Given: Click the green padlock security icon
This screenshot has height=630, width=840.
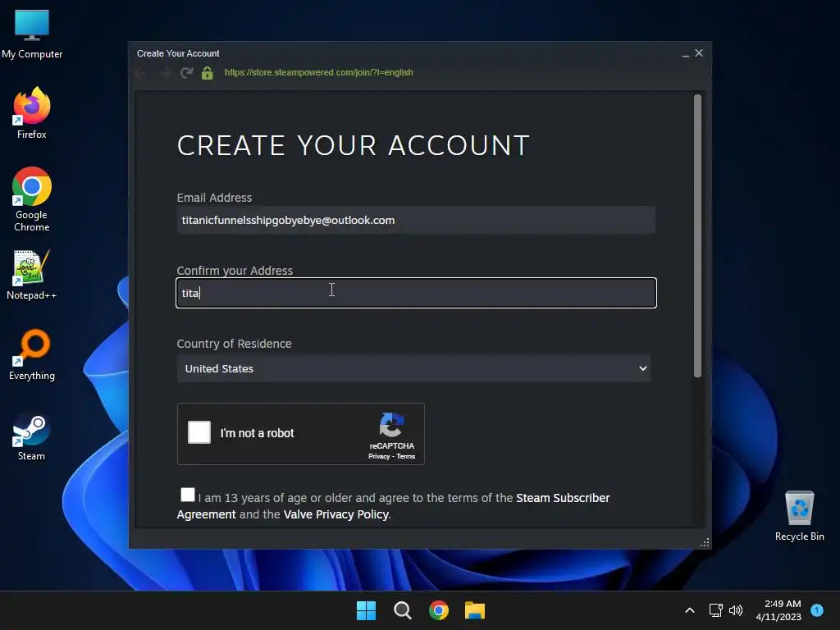Looking at the screenshot, I should (x=208, y=73).
